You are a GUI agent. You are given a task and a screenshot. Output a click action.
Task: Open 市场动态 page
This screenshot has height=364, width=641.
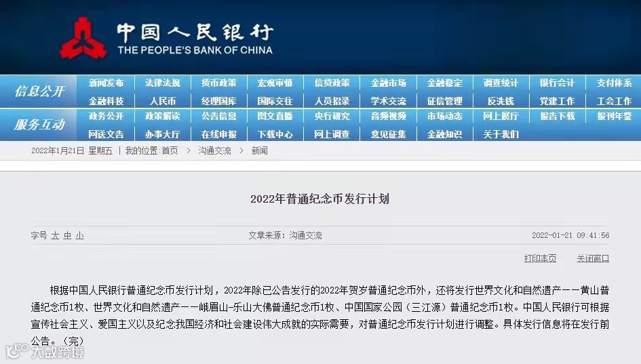pos(445,117)
